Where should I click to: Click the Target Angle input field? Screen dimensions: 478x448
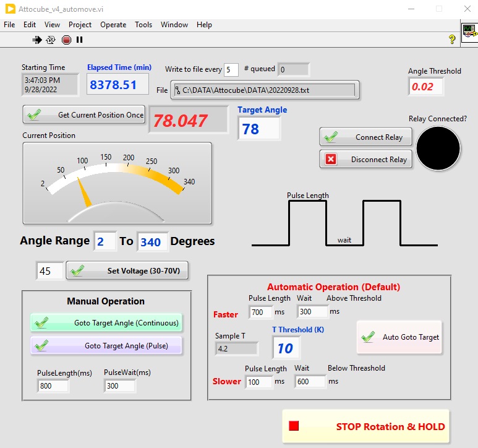point(258,129)
